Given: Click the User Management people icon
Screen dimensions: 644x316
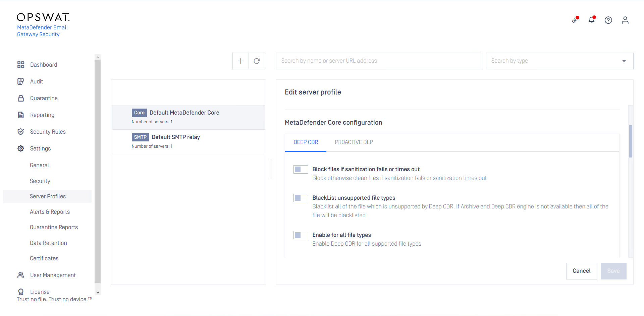Looking at the screenshot, I should click(x=21, y=275).
